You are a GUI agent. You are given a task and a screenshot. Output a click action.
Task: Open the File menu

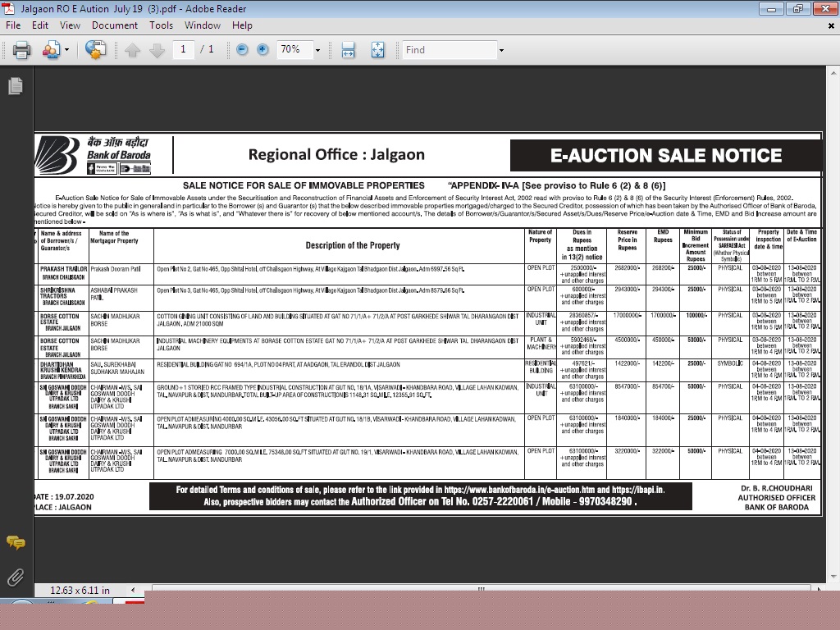(13, 25)
